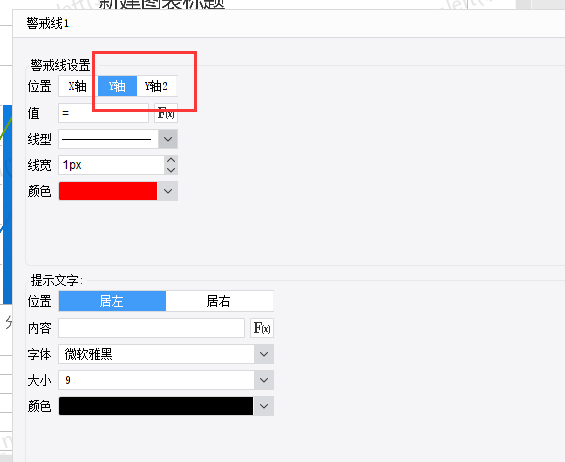Open formula editor F(x) for 内容
This screenshot has width=565, height=462.
point(262,328)
